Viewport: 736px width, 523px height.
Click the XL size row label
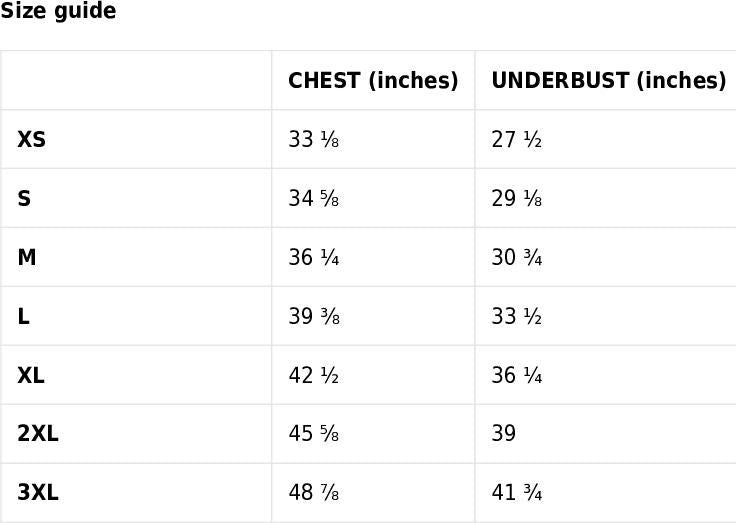point(31,376)
